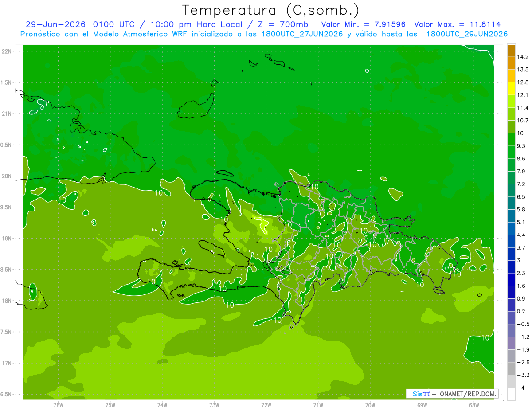532x411 pixels.
Task: Pick the purple swatch between -1.2 and -1.9
Action: [511, 343]
